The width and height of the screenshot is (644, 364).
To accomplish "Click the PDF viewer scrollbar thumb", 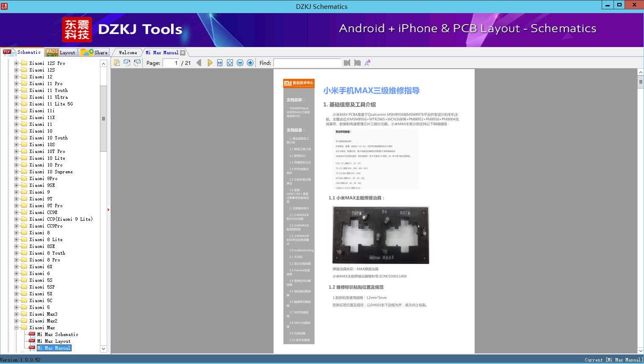I will point(641,82).
